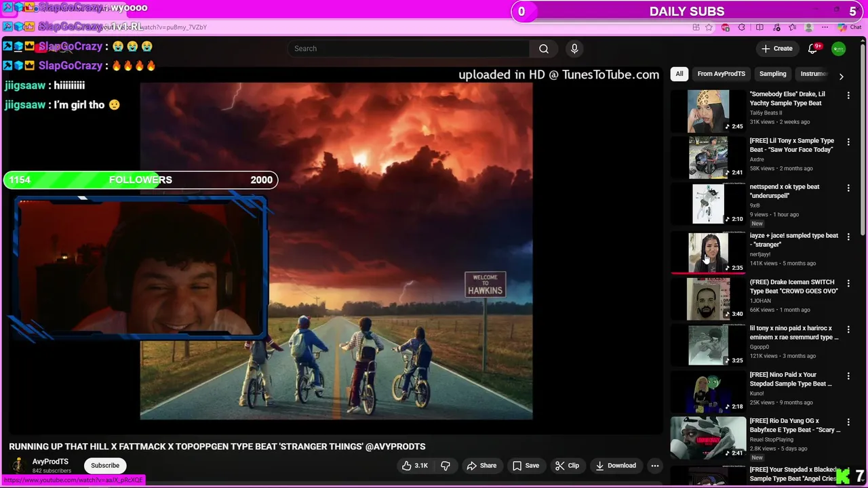Click the nettspend x ok type beat title

(x=785, y=191)
